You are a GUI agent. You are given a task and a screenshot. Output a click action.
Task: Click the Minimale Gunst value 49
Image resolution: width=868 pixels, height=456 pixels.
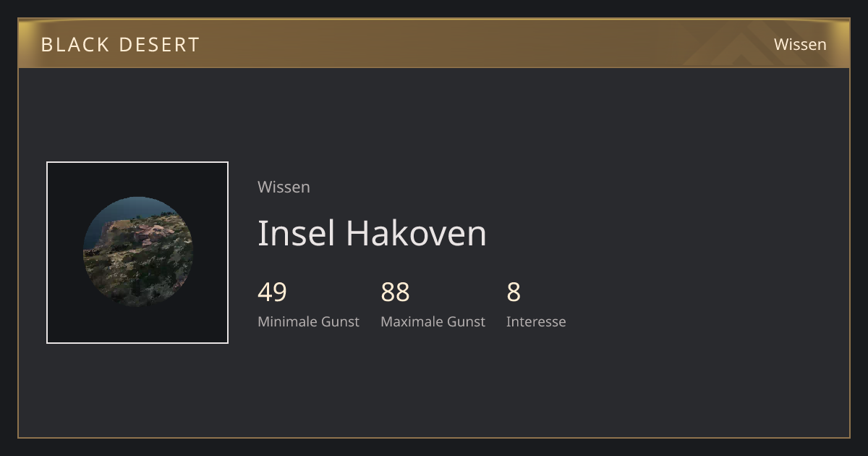272,292
